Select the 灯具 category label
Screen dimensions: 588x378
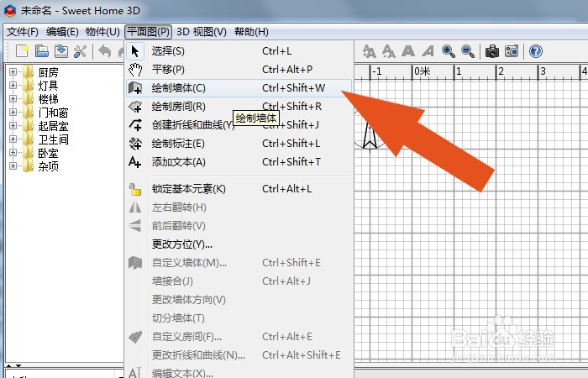[49, 86]
